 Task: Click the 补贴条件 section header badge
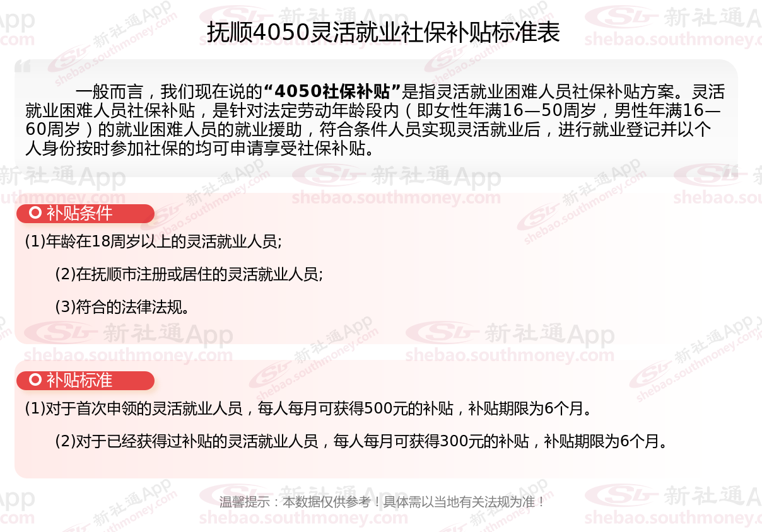[x=85, y=214]
